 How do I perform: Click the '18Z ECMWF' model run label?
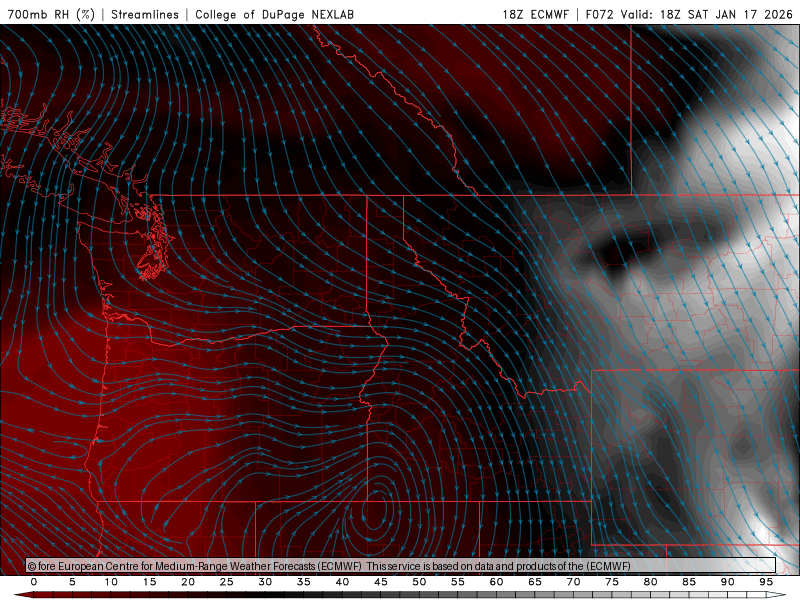pos(535,14)
